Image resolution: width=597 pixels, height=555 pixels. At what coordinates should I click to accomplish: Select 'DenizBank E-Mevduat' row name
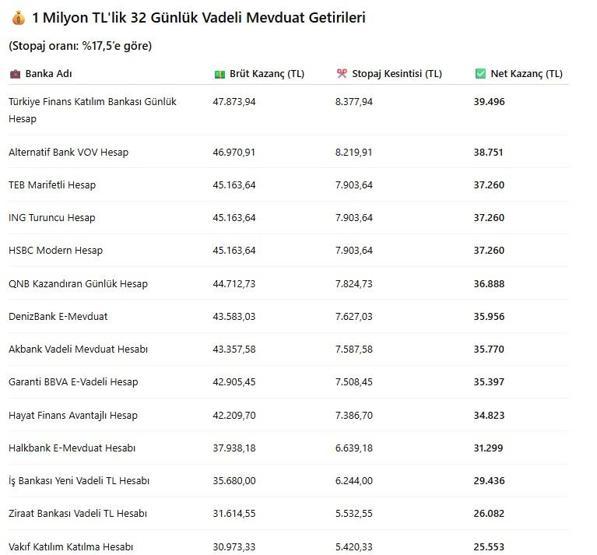coord(58,317)
